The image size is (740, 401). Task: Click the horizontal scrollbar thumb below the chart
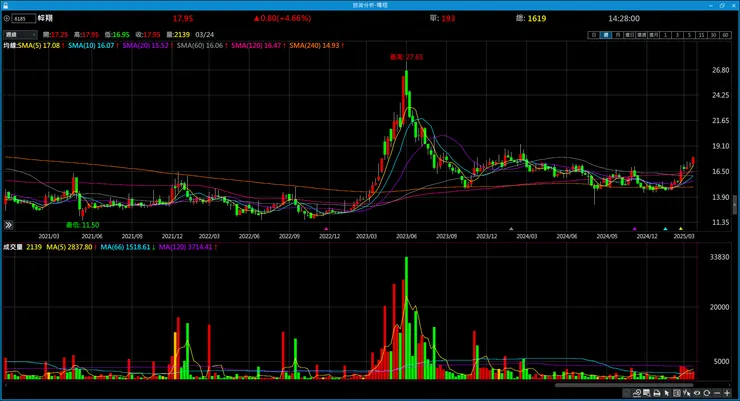(x=624, y=385)
